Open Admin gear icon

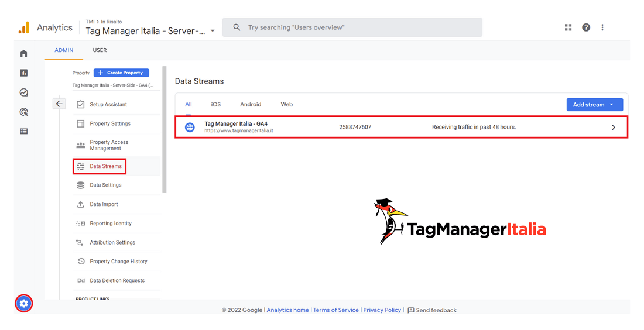24,303
